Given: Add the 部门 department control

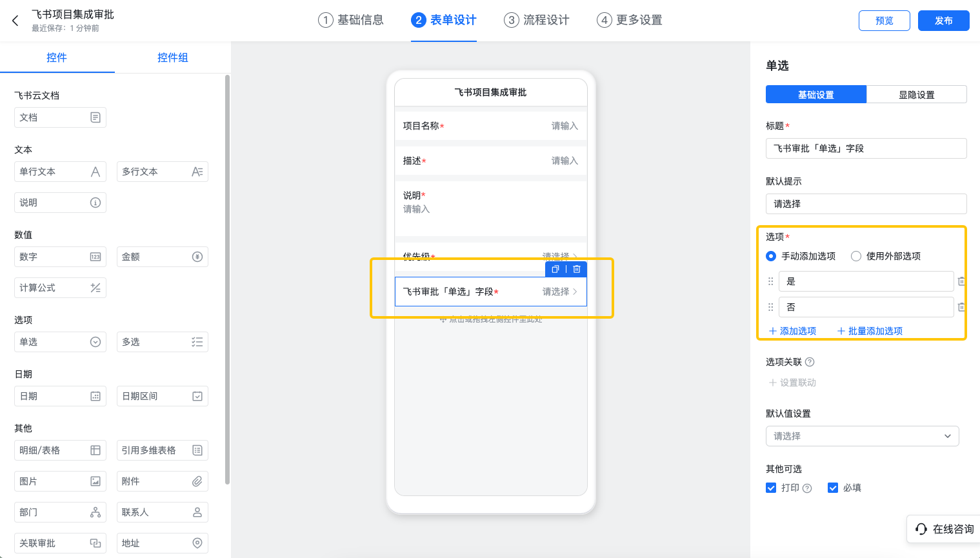Looking at the screenshot, I should (60, 512).
